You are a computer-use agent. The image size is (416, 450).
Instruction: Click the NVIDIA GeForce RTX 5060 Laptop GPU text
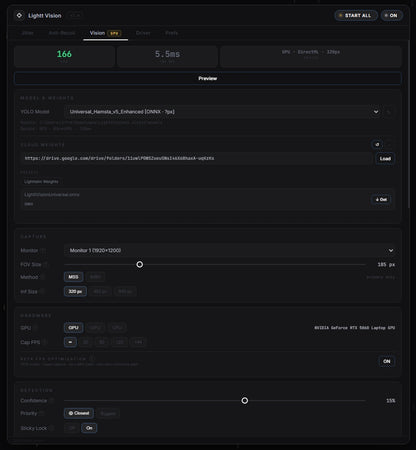(354, 328)
